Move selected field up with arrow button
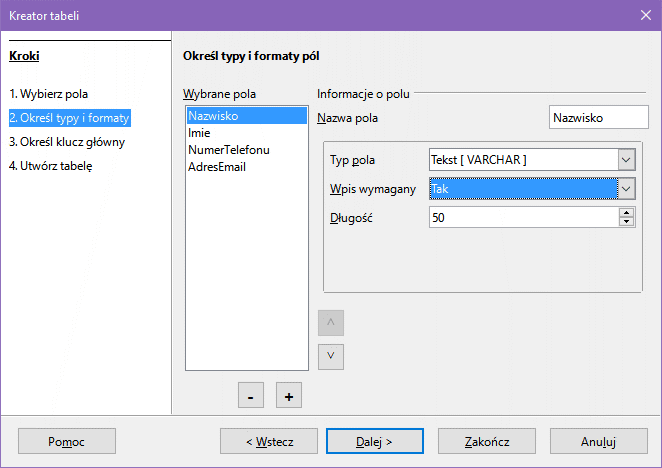Image resolution: width=662 pixels, height=468 pixels. click(330, 323)
